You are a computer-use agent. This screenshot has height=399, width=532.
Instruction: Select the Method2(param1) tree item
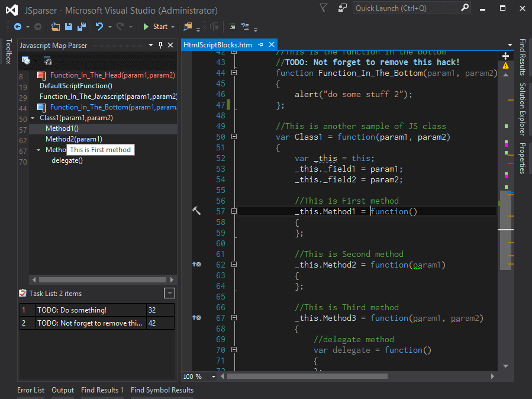point(74,139)
